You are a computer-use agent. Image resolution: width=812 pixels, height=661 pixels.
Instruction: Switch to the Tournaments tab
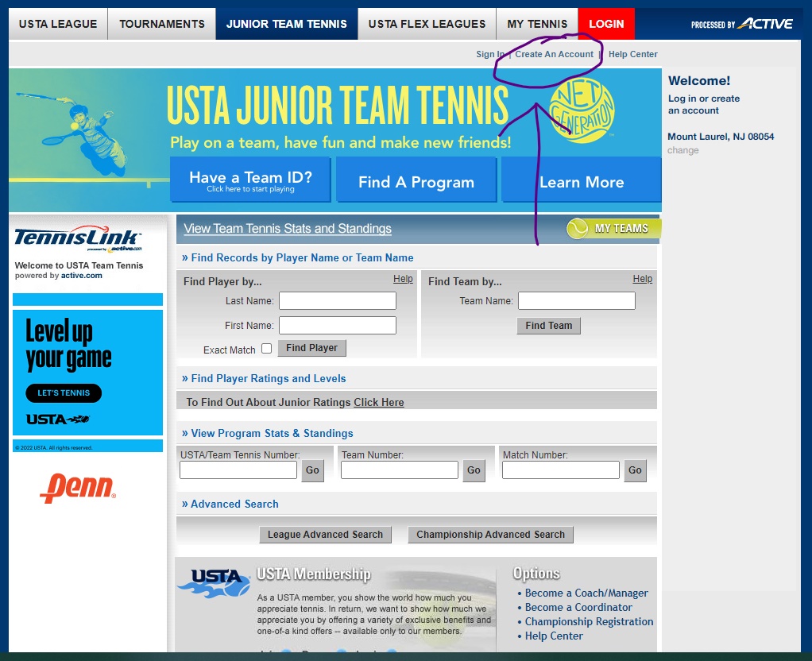[161, 24]
